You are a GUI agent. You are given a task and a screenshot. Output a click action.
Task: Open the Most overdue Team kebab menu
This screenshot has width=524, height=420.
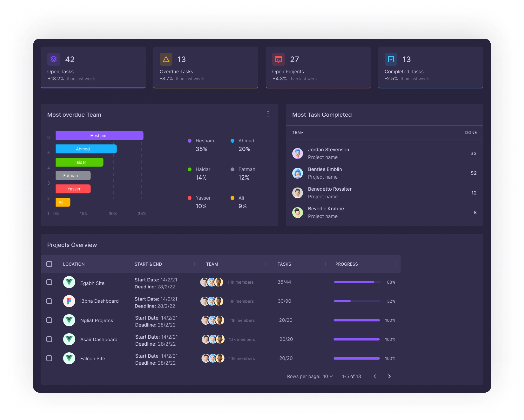[x=268, y=114]
